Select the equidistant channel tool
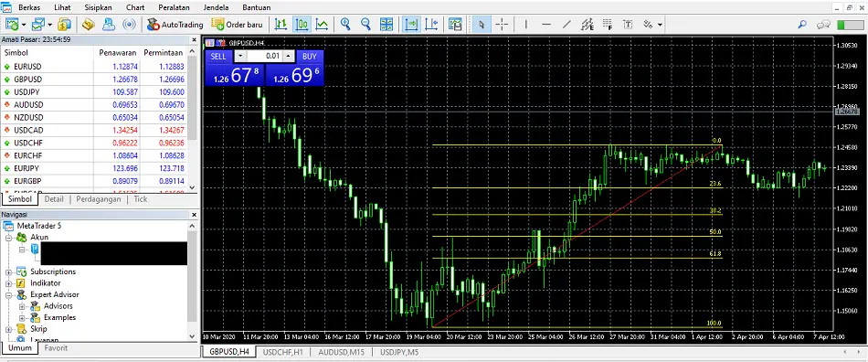 [x=587, y=25]
